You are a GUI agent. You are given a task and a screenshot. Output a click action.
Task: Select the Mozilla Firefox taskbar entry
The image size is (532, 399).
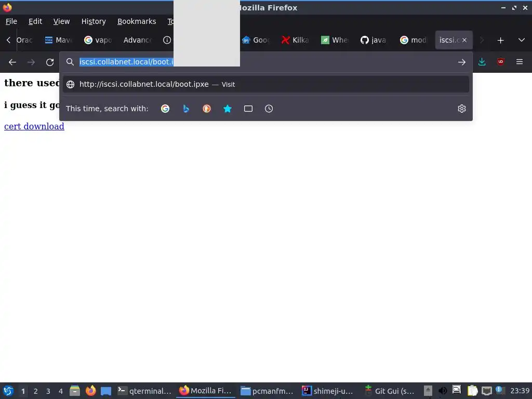click(x=206, y=391)
